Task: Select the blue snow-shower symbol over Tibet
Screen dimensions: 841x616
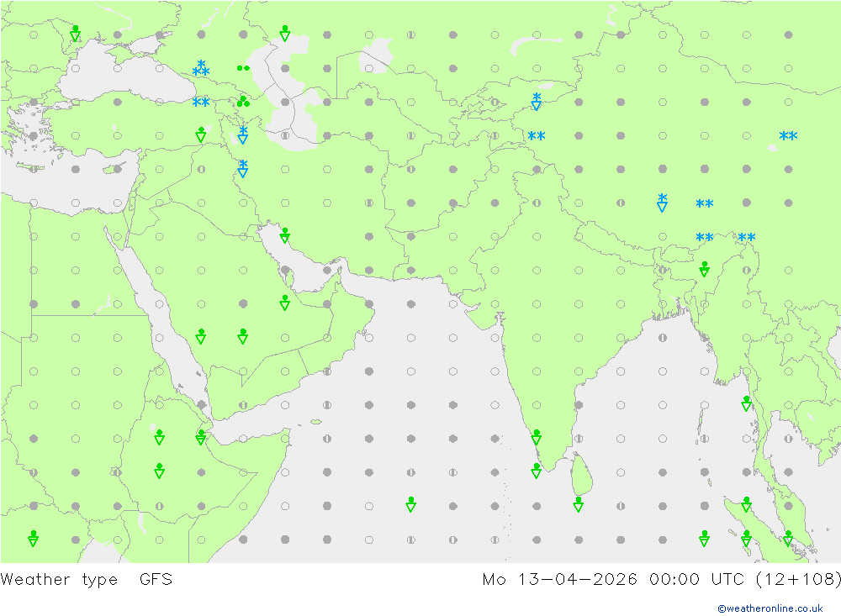Action: point(663,203)
